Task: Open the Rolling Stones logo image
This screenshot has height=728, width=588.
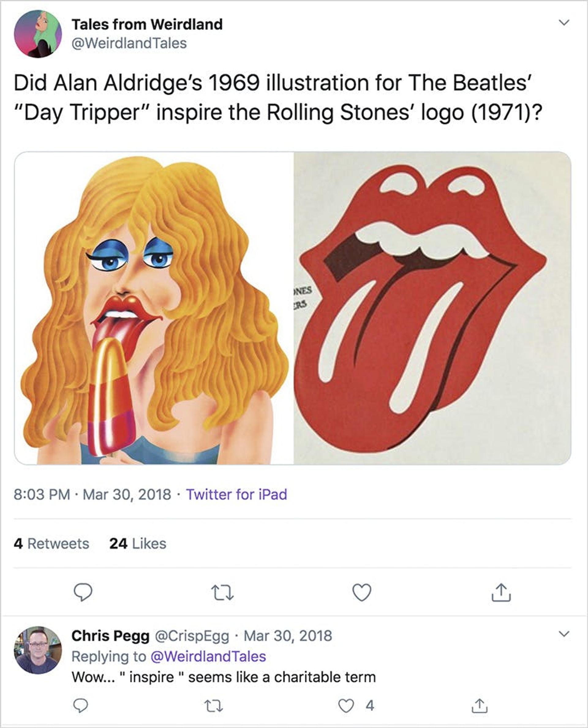Action: 432,308
